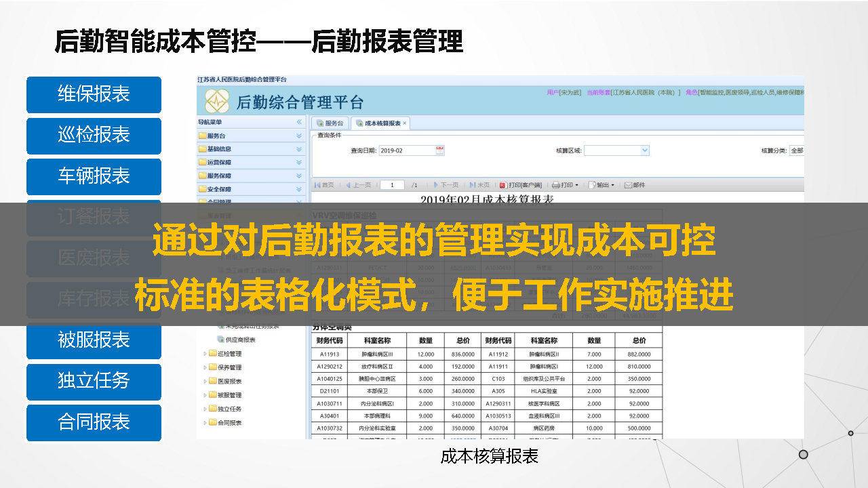Click the folder icon of 运营保障
The height and width of the screenshot is (488, 868).
(202, 162)
